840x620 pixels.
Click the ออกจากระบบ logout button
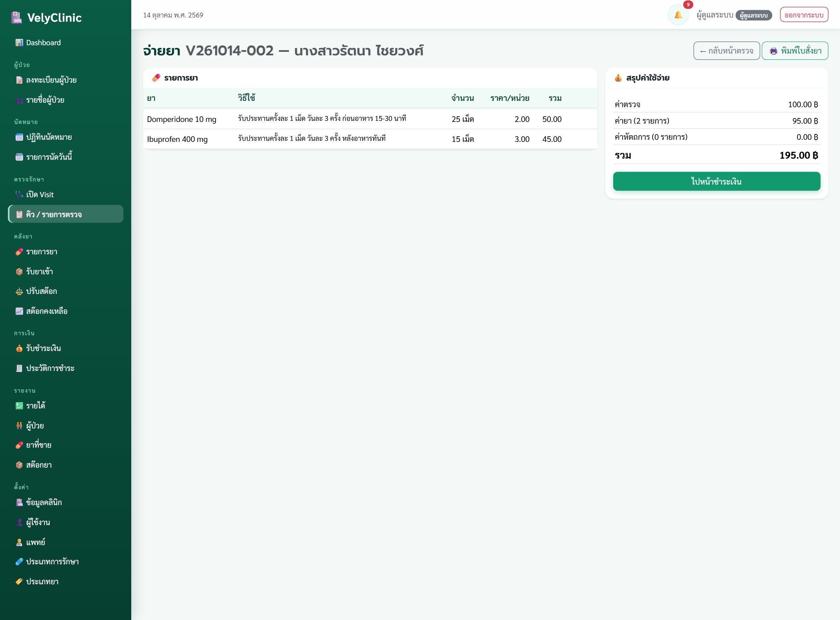point(804,15)
